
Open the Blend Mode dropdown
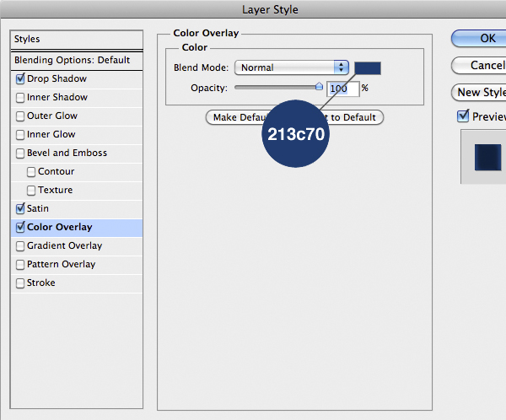pos(291,67)
